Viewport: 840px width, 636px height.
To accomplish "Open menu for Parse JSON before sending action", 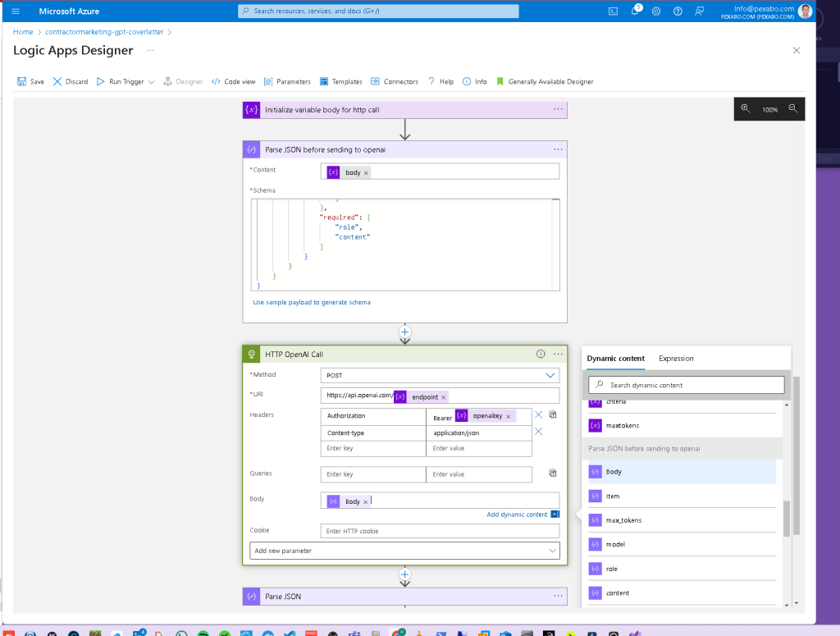I will coord(558,149).
